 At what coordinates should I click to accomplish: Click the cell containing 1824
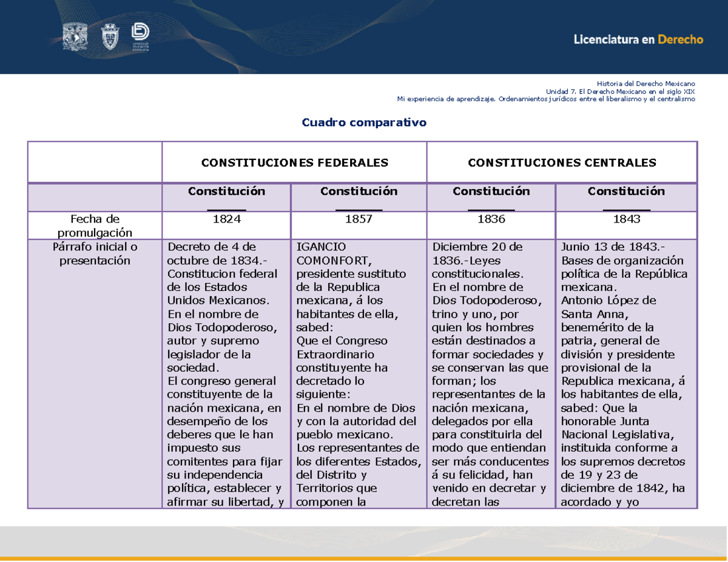click(227, 220)
